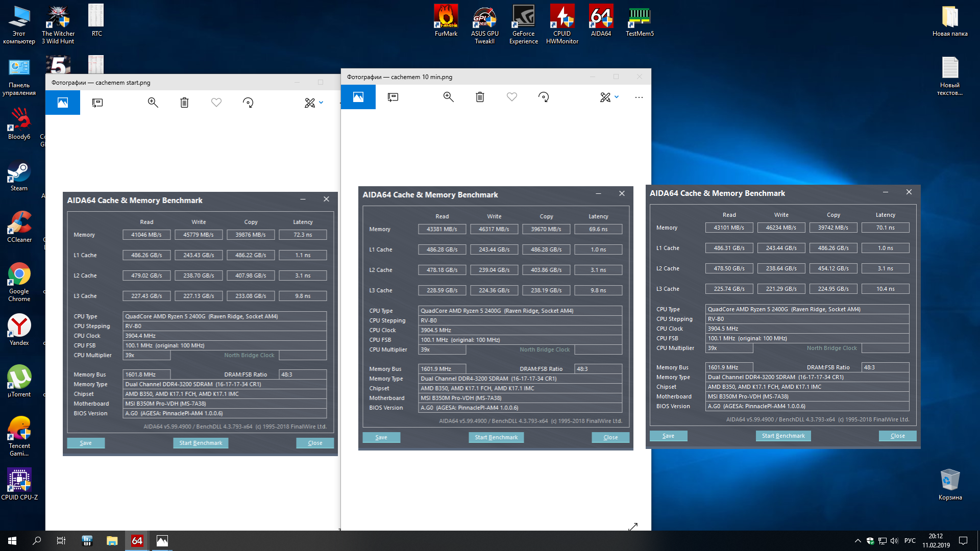Enter fullscreen in cachemem 10 min.png window
The image size is (980, 551).
[x=633, y=527]
